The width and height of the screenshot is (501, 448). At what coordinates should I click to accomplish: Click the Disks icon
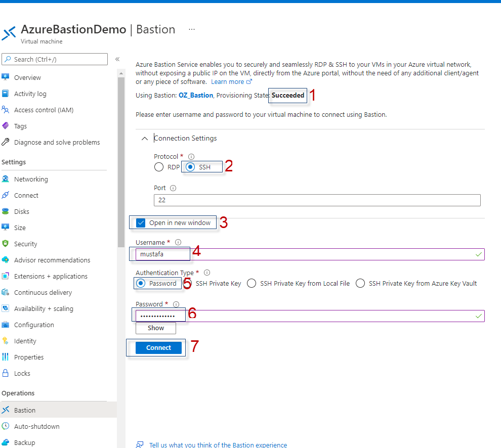point(6,211)
